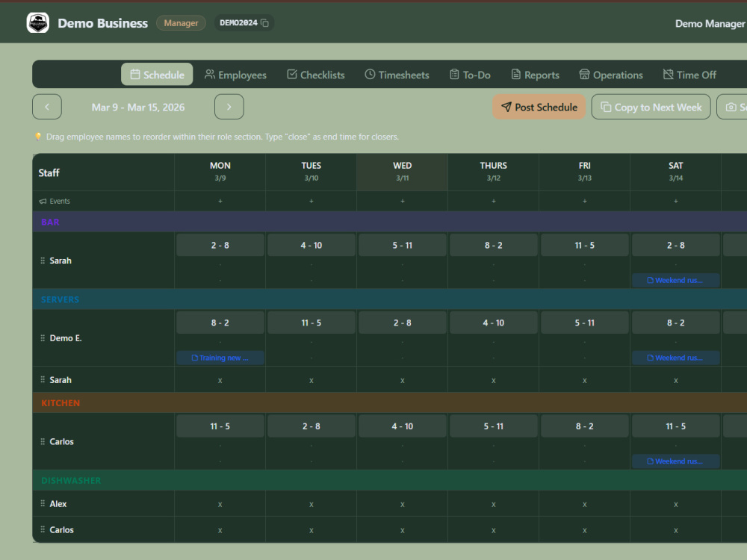Open the Checklists tab
The height and width of the screenshot is (560, 747).
315,75
